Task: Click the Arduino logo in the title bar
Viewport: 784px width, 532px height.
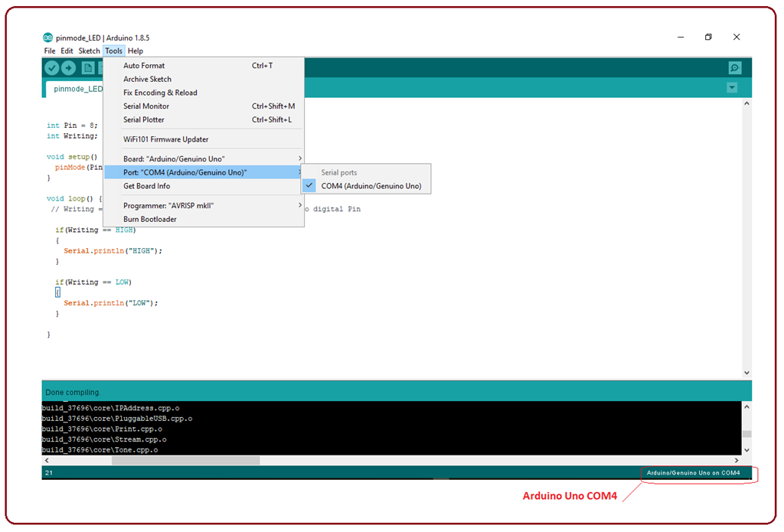Action: tap(47, 37)
